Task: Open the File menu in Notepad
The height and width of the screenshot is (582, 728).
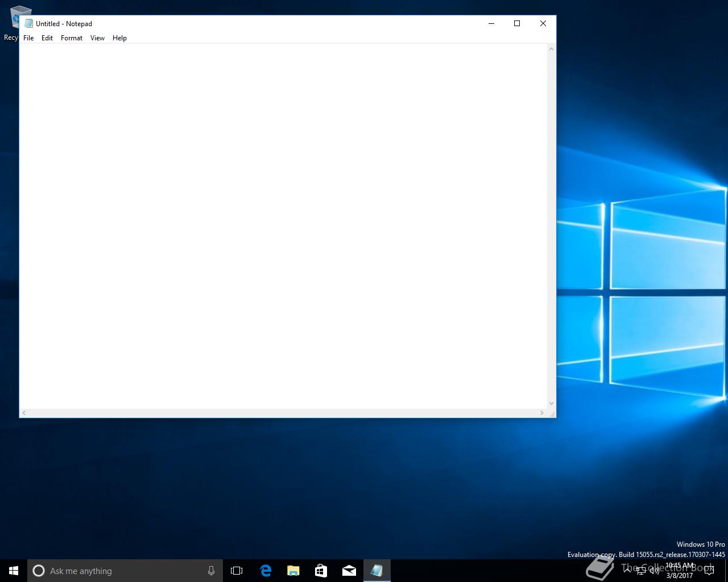Action: point(28,38)
